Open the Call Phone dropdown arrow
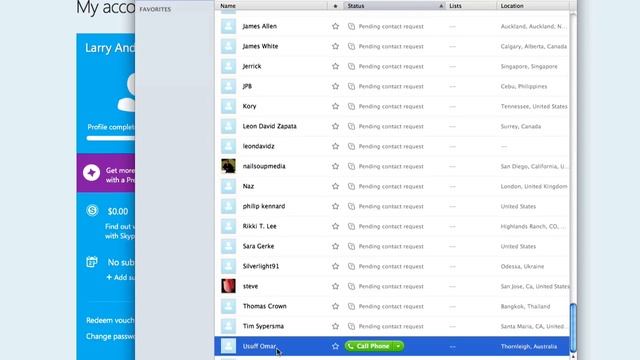 pyautogui.click(x=398, y=346)
